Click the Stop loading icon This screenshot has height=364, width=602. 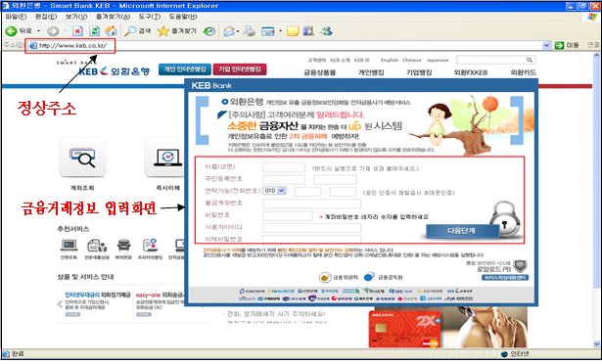(78, 31)
